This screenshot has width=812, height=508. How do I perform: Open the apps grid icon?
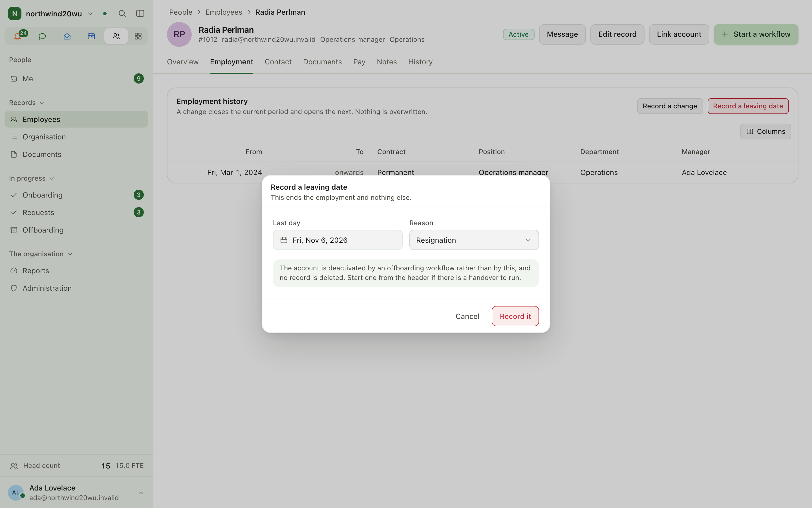click(x=138, y=36)
